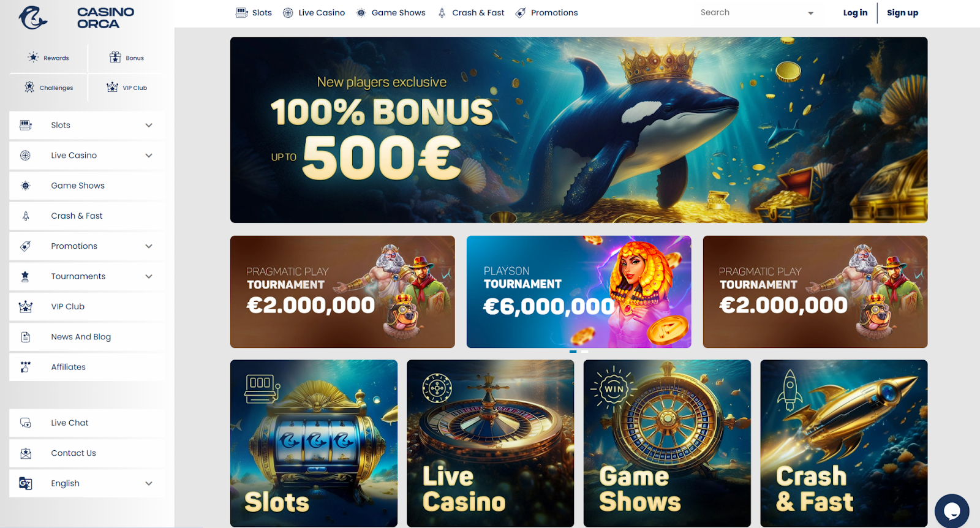Image resolution: width=980 pixels, height=528 pixels.
Task: Click the Affiliates icon in sidebar
Action: 26,367
